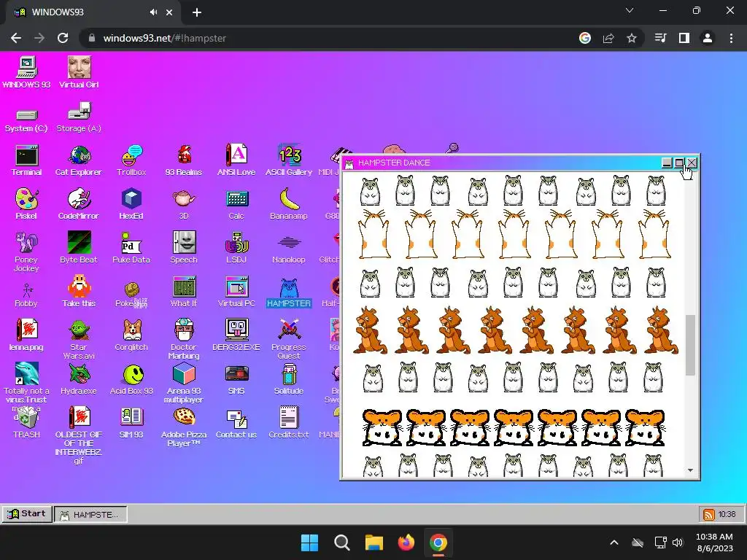Toggle the browser side panel
The width and height of the screenshot is (747, 560).
(x=684, y=38)
